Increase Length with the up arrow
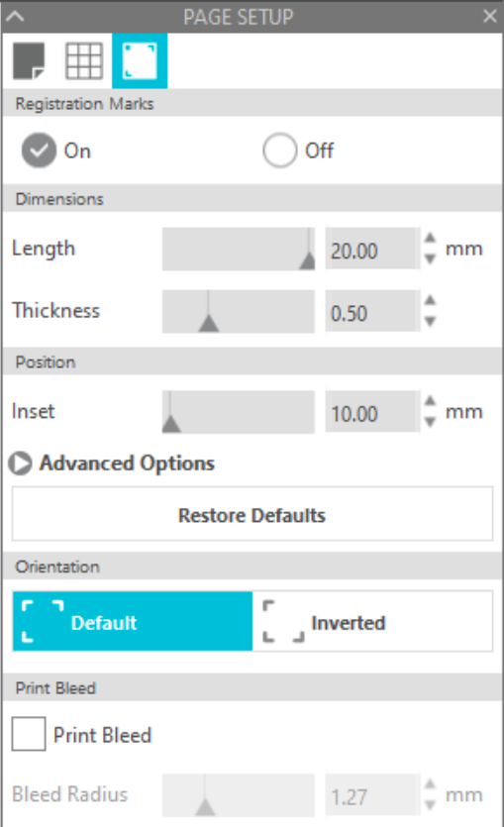 [x=430, y=238]
